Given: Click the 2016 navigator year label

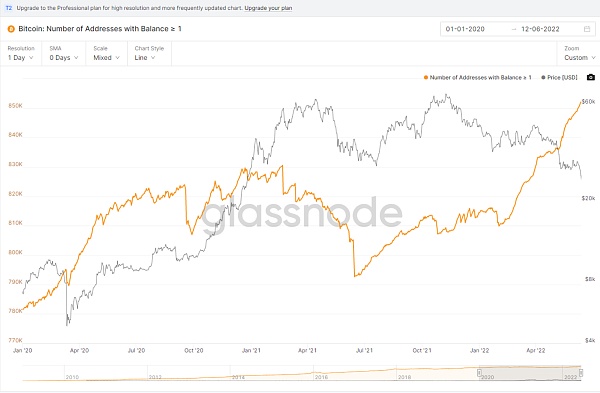Looking at the screenshot, I should click(321, 377).
